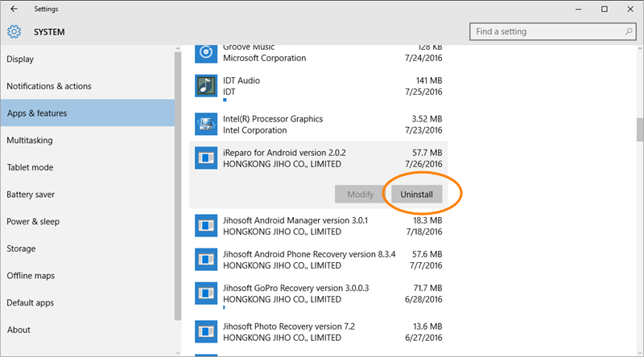
Task: Open Notifications & actions
Action: (x=88, y=86)
